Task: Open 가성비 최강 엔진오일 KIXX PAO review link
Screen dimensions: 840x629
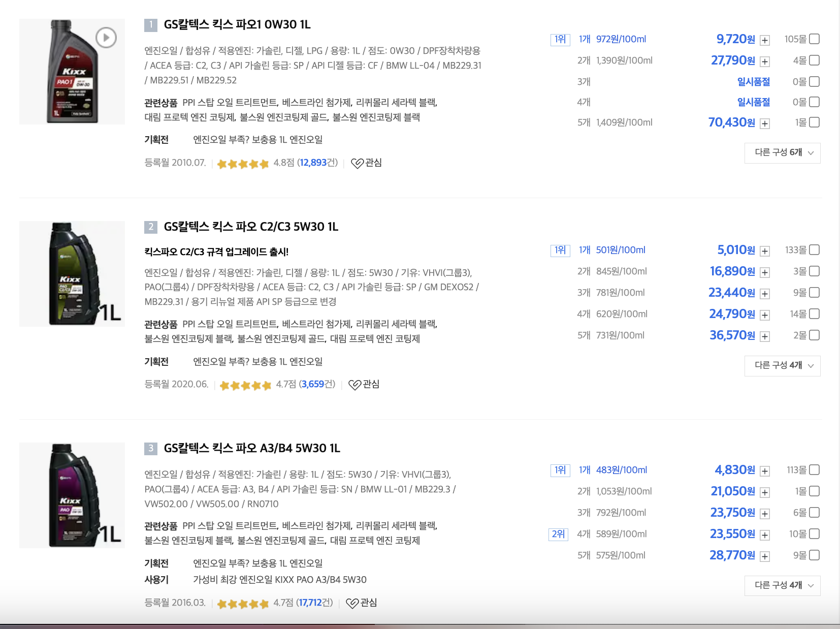Action: [280, 580]
